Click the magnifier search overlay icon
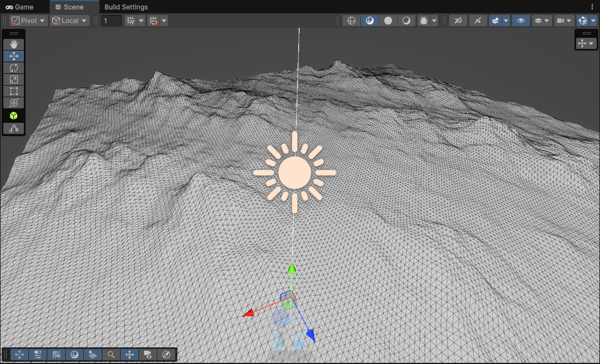 pyautogui.click(x=111, y=355)
